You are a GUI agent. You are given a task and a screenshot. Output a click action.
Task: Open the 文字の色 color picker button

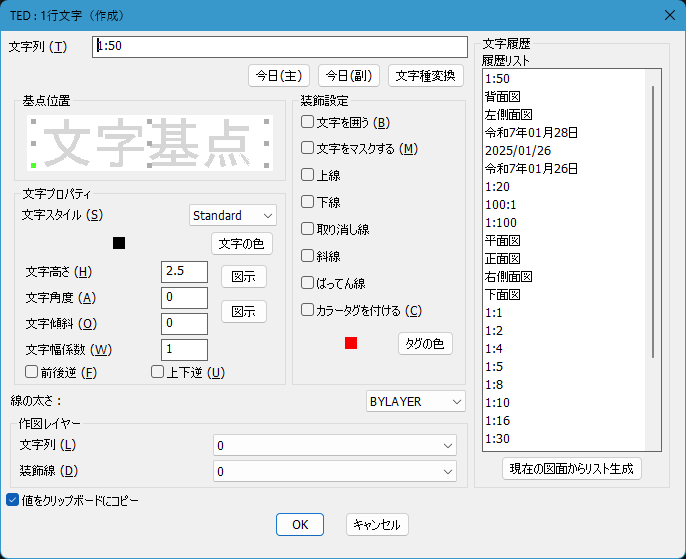tap(242, 244)
